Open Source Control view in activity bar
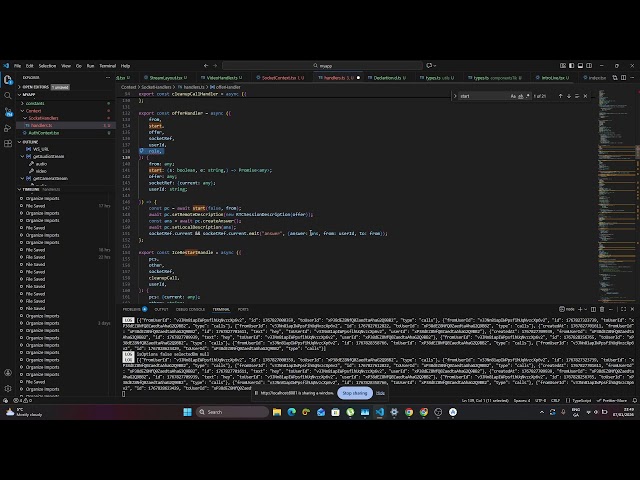Screen dimensions: 640x480 coord(8,112)
